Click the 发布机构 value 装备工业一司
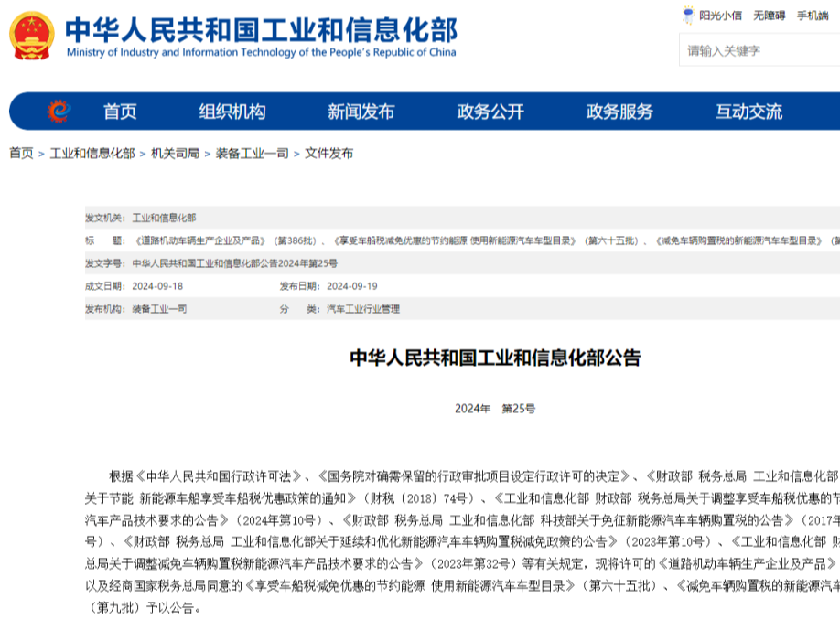This screenshot has height=630, width=840. [x=159, y=309]
